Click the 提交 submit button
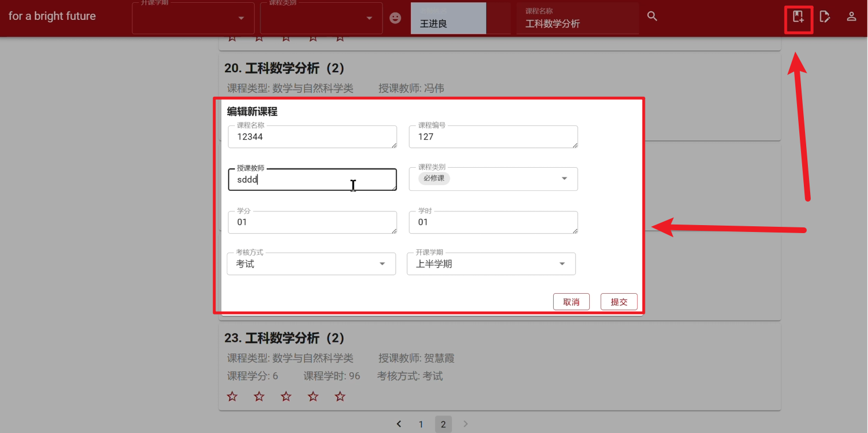 618,301
